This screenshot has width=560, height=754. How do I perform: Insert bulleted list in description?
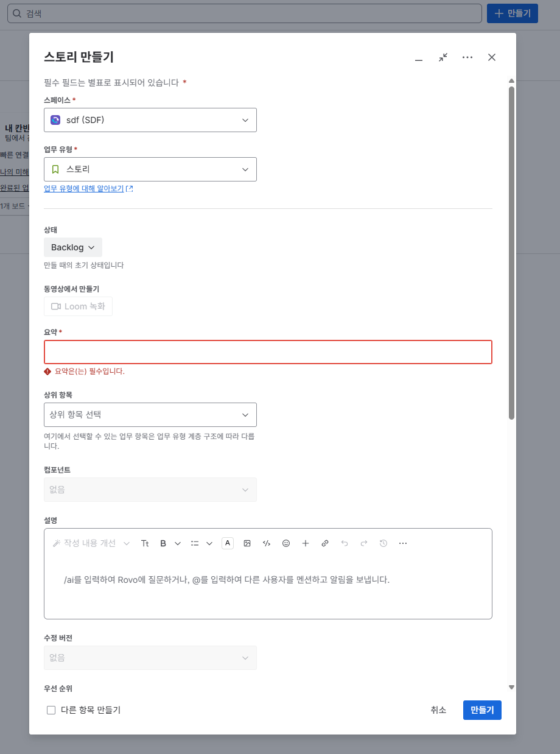[x=195, y=543]
